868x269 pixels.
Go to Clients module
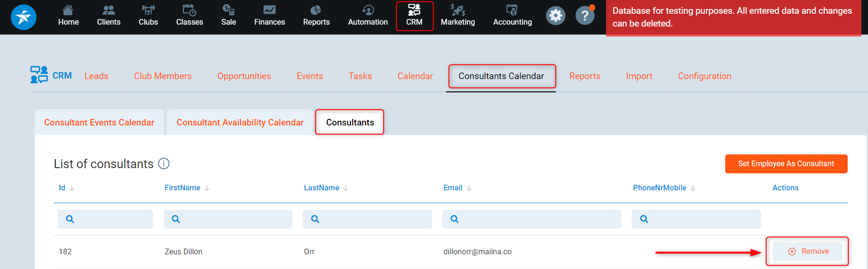tap(109, 16)
